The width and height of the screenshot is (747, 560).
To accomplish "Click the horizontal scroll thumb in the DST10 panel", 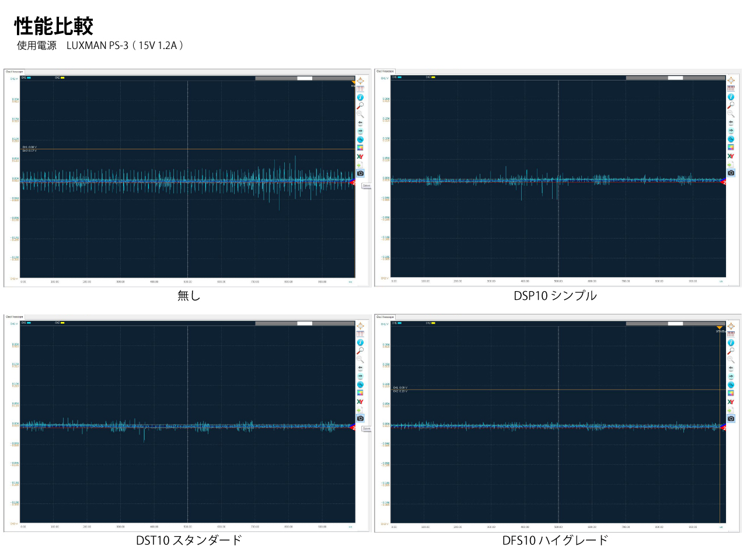I will pyautogui.click(x=305, y=323).
